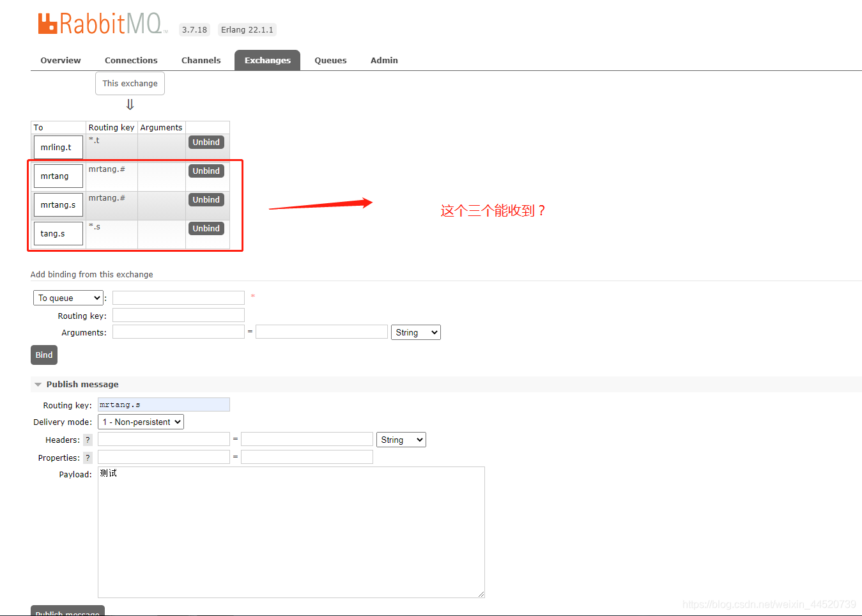
Task: Open the mrling.t queue link
Action: (x=58, y=147)
